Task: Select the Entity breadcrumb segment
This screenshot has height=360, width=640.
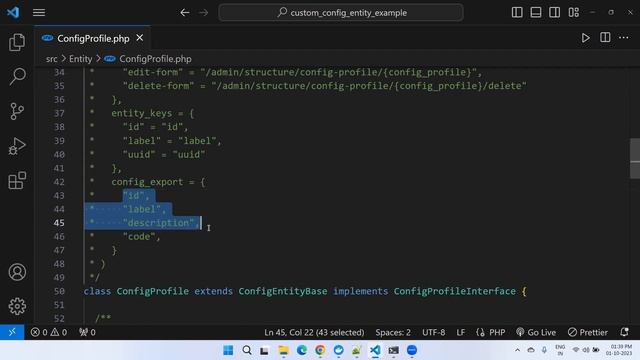Action: (80, 59)
